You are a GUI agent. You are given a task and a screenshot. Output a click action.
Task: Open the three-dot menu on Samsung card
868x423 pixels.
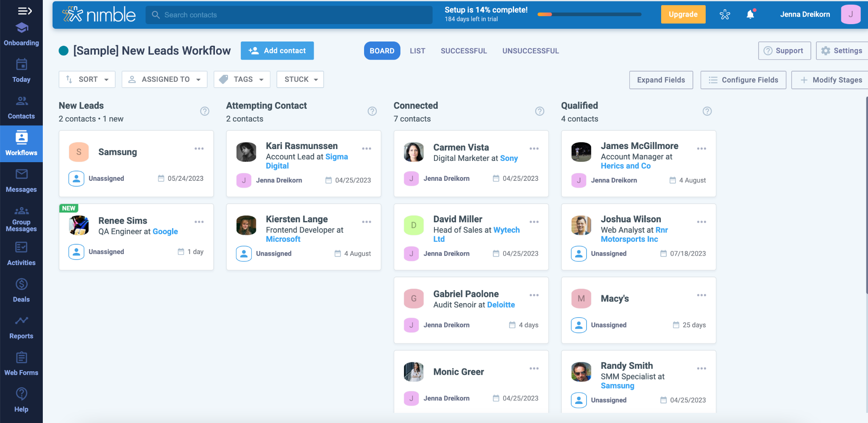[x=199, y=149]
